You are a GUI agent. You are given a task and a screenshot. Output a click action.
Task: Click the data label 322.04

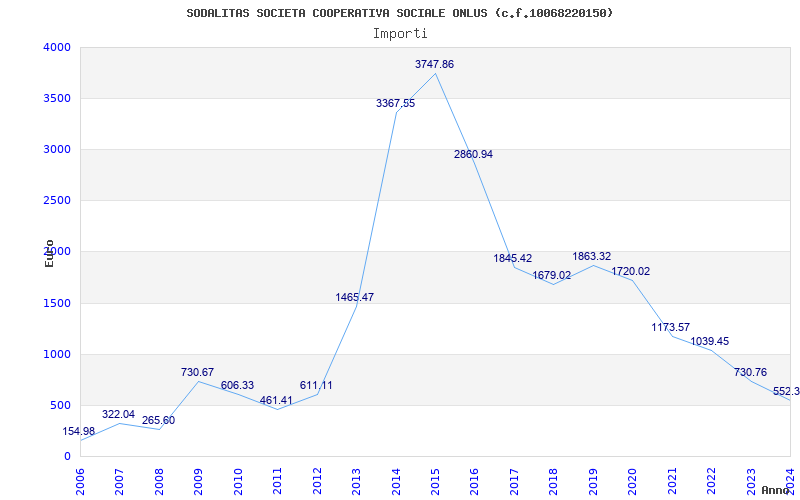click(x=118, y=414)
